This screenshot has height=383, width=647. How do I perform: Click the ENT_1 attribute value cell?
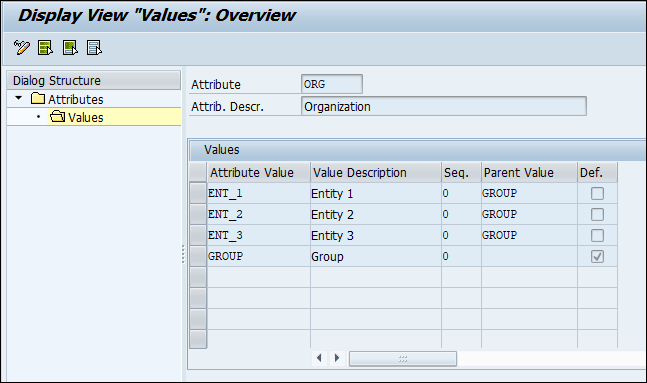coord(258,193)
